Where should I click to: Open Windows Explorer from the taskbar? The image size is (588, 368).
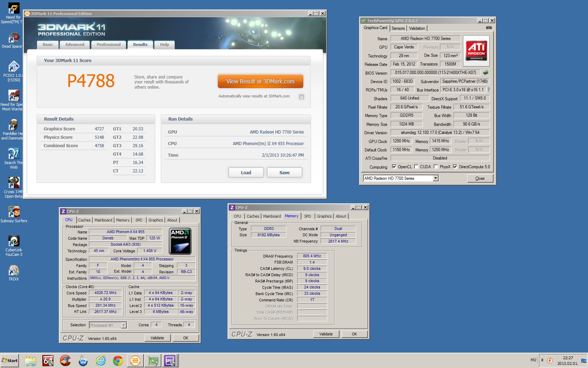[30, 361]
